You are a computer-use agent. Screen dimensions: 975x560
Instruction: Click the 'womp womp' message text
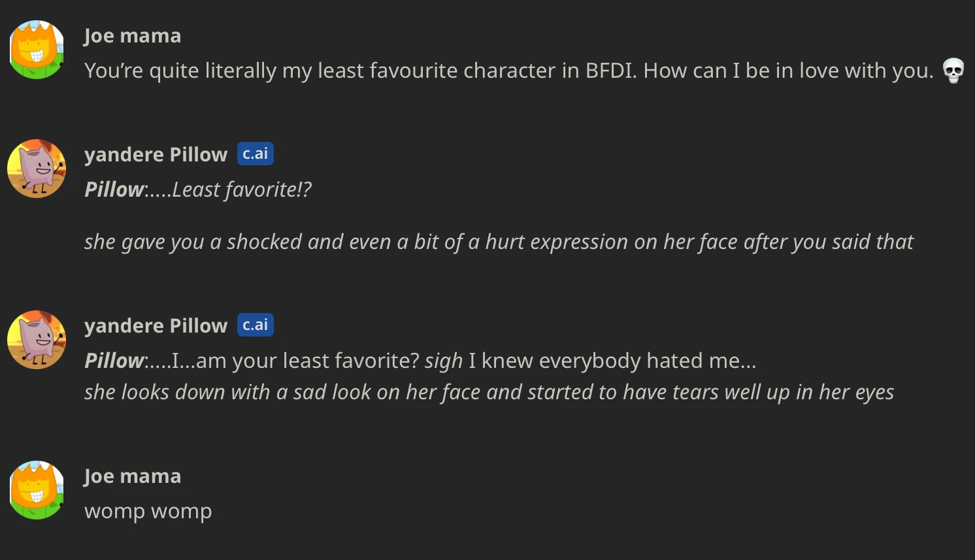(x=148, y=511)
